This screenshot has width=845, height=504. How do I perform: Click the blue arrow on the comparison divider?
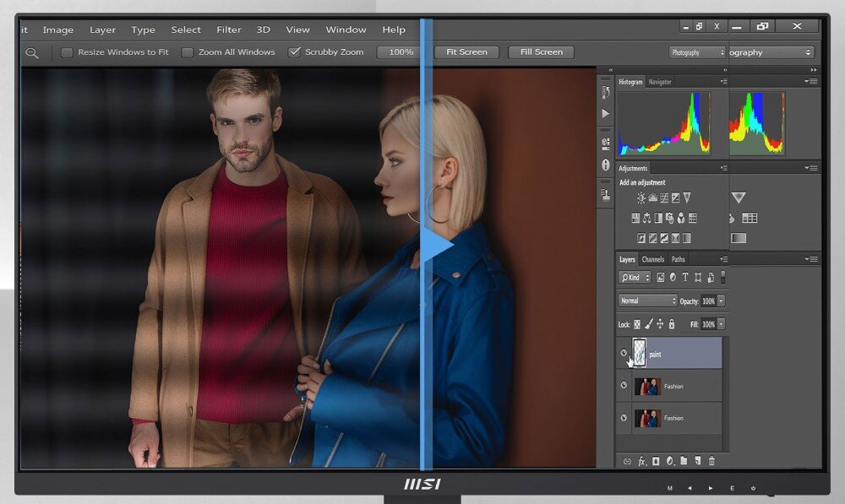pos(437,246)
